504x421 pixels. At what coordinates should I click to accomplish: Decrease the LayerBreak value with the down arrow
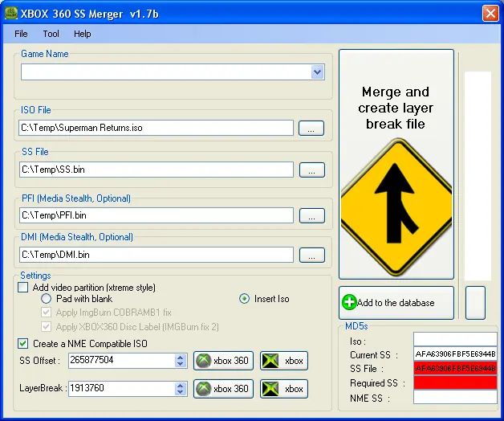pyautogui.click(x=181, y=392)
